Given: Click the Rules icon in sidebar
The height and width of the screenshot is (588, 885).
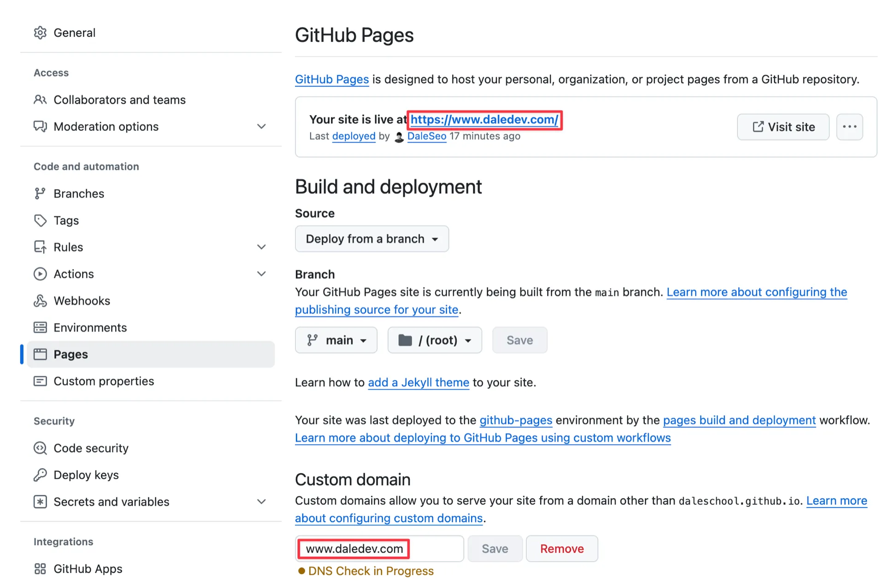Looking at the screenshot, I should [x=41, y=247].
